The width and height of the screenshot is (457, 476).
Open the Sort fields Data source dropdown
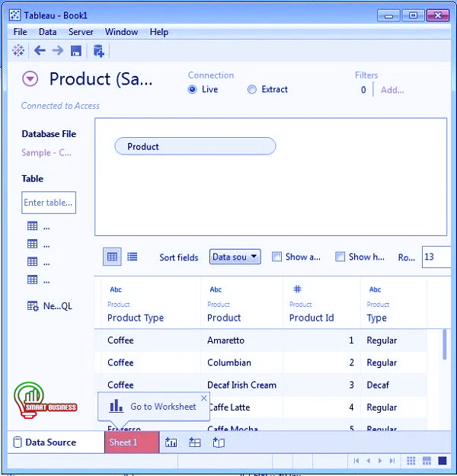(x=235, y=257)
